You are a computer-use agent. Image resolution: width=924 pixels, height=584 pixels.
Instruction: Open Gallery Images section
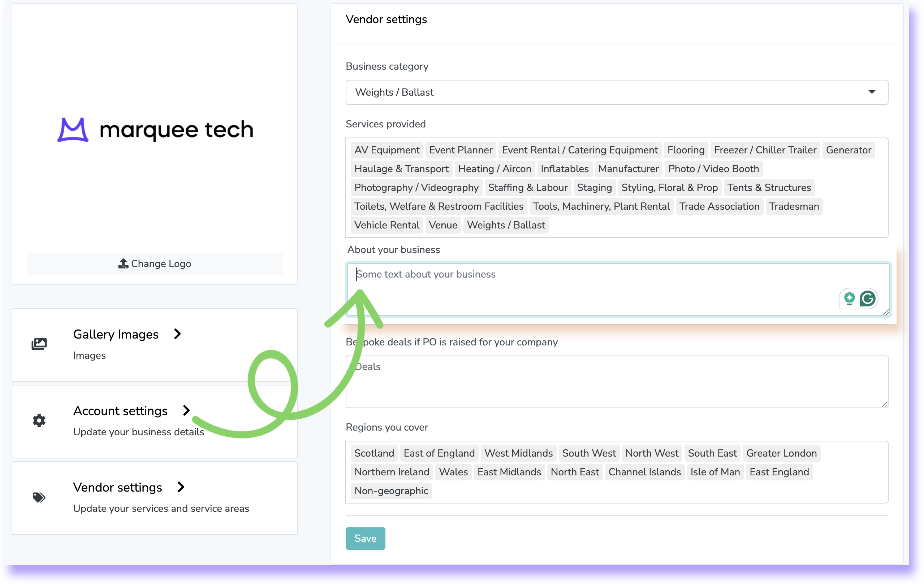[155, 344]
